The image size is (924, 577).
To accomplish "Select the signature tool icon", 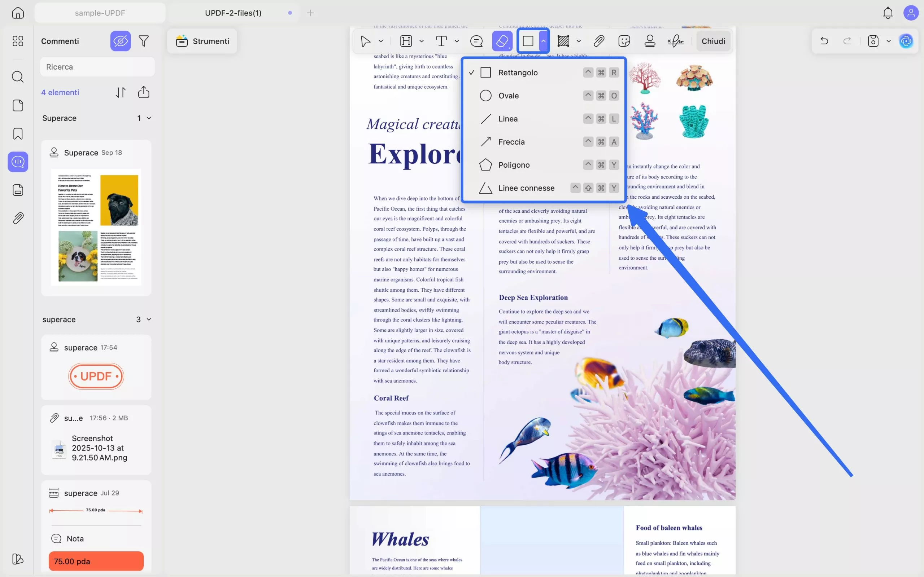I will (x=675, y=41).
